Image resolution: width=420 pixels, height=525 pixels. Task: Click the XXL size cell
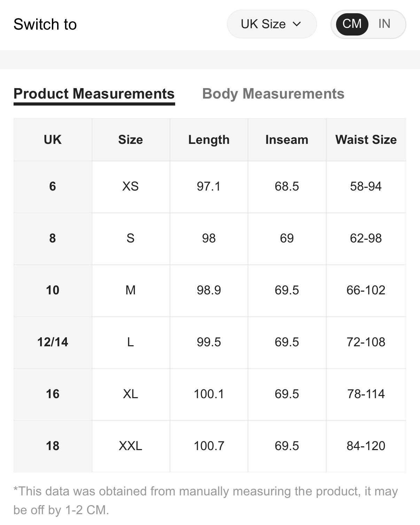[131, 446]
